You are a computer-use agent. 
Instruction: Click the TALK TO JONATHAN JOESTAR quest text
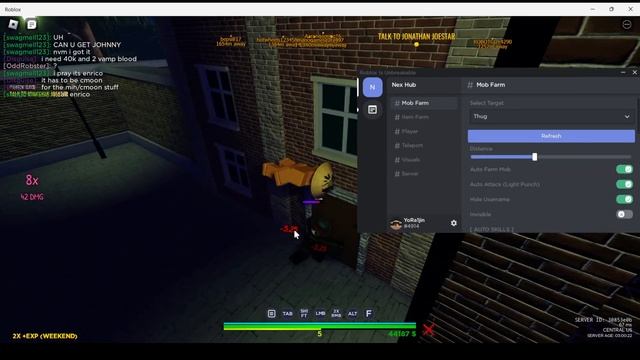(416, 36)
